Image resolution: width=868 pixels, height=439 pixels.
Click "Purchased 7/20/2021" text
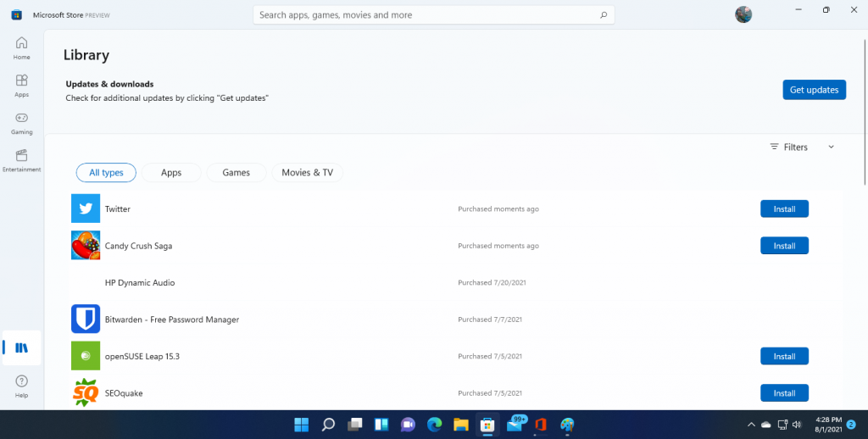492,282
